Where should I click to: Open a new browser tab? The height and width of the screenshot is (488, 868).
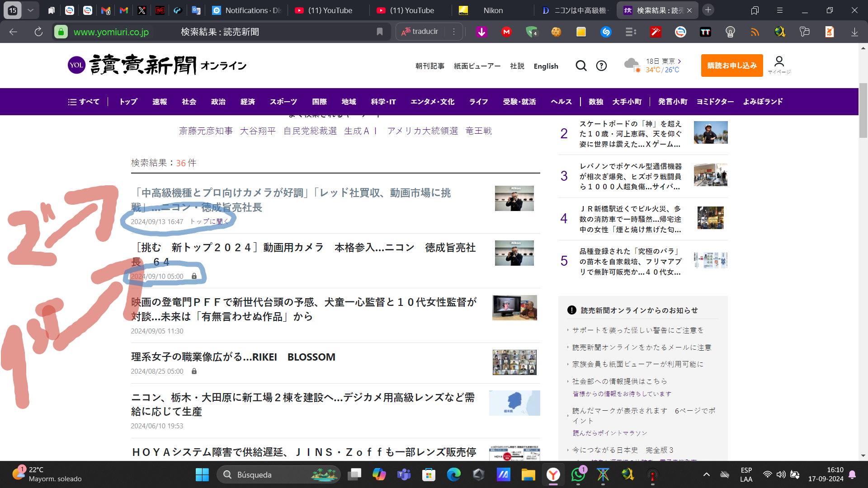click(x=708, y=10)
